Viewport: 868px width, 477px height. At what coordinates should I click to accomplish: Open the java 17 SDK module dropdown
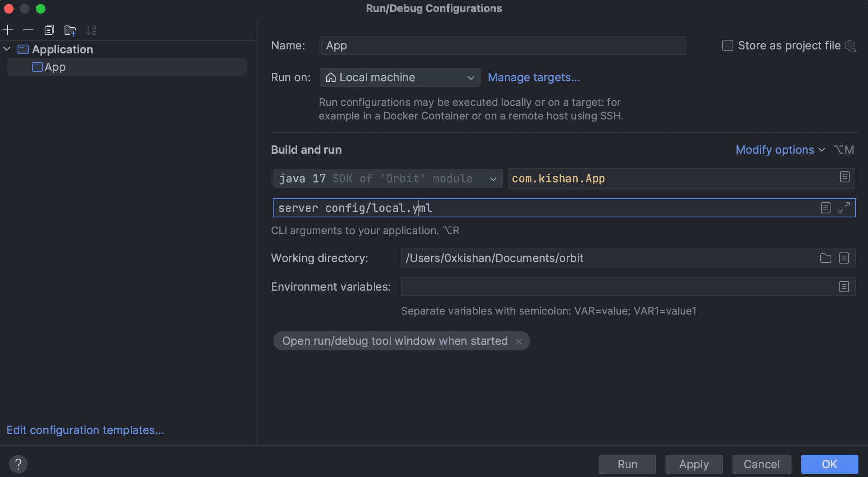pyautogui.click(x=388, y=178)
